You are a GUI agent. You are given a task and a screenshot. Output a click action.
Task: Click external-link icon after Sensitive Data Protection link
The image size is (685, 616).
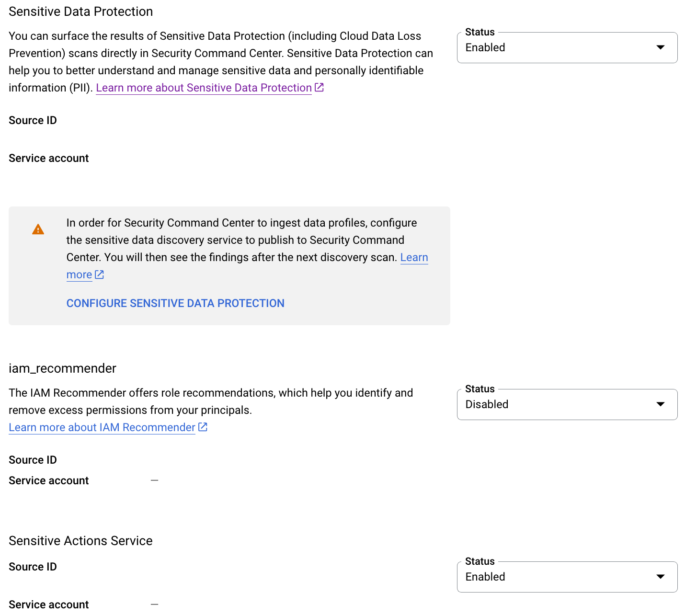click(x=319, y=88)
